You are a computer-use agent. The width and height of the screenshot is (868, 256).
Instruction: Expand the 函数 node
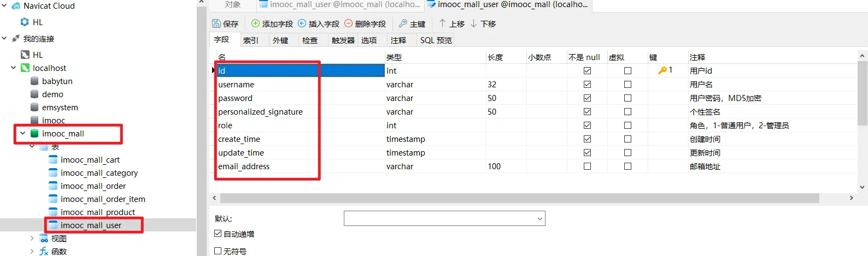tap(32, 252)
